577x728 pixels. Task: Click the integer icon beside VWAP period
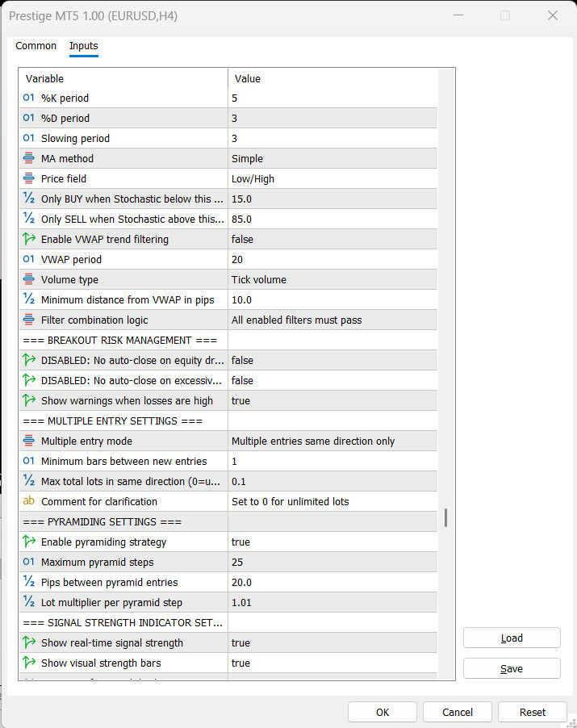(x=29, y=260)
